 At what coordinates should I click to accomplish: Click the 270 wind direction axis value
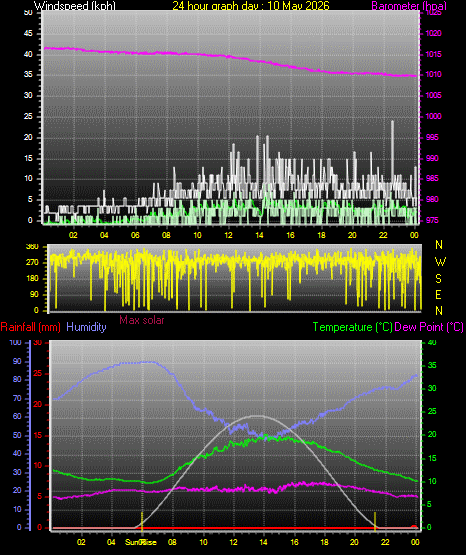[x=32, y=263]
